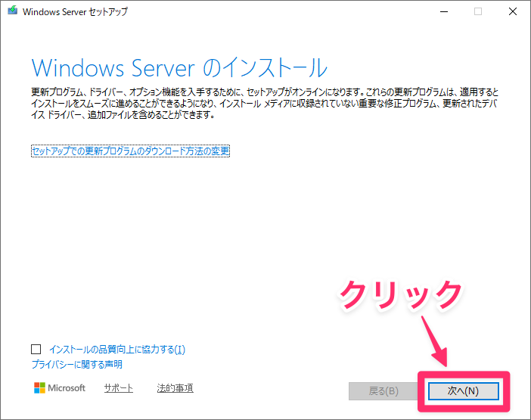Click the pink クリック annotation text
The height and width of the screenshot is (420, 531).
[399, 294]
